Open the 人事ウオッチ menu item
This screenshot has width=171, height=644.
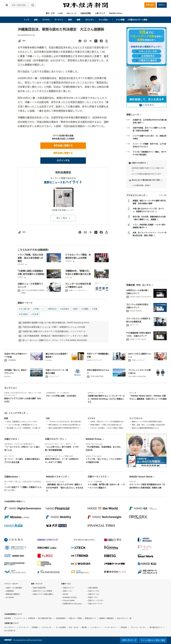[100, 13]
